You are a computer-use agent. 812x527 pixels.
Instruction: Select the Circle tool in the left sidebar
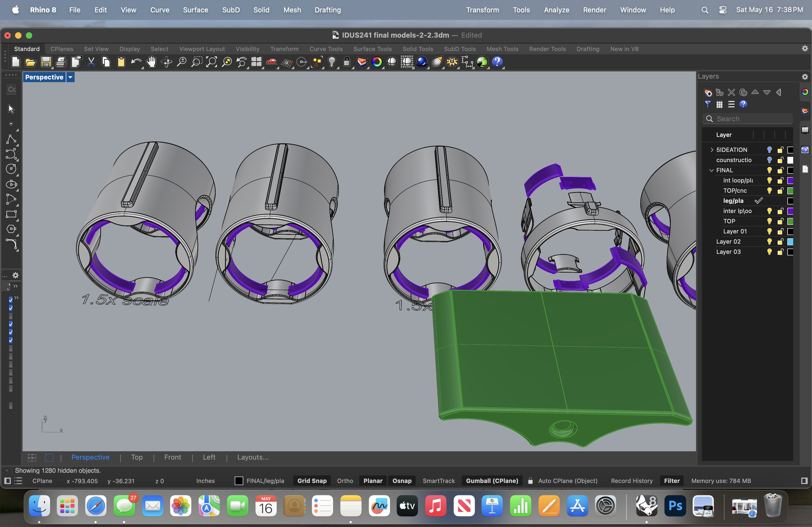point(11,169)
